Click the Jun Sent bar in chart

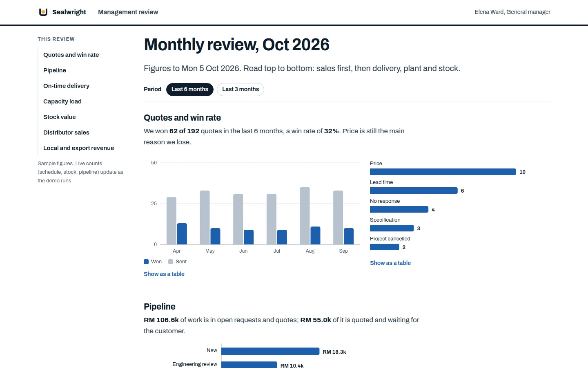(x=238, y=219)
